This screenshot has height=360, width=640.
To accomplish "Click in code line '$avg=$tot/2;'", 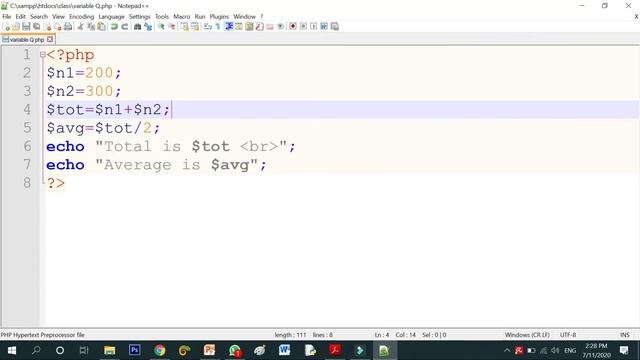I will [x=103, y=128].
